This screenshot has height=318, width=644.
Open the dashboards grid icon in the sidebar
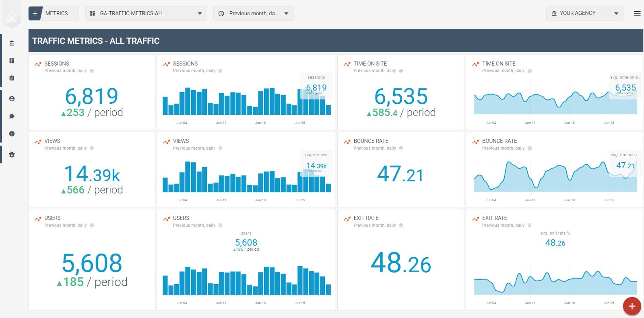click(x=12, y=60)
